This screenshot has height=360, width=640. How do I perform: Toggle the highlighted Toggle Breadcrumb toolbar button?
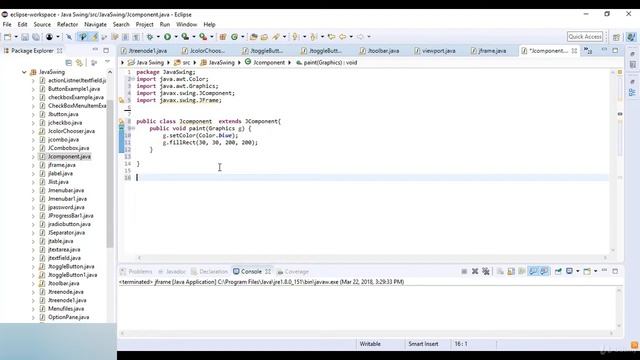pos(83,37)
